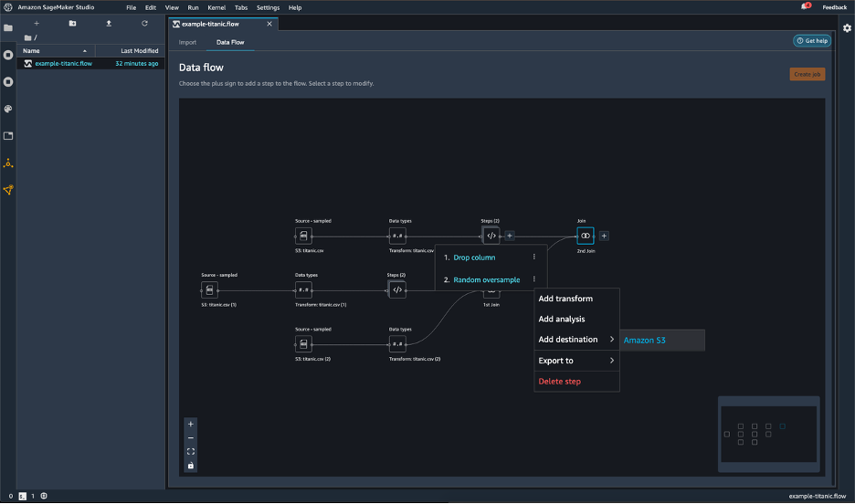Select the S3: titanic.csv (1) source node
This screenshot has width=855, height=504.
pyautogui.click(x=209, y=290)
